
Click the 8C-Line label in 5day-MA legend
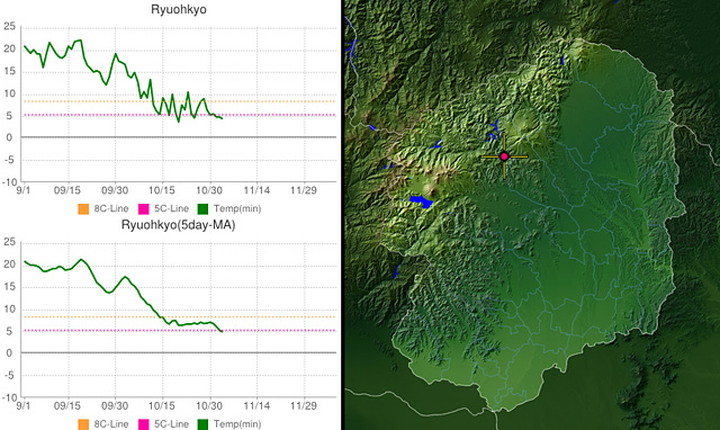coord(111,424)
